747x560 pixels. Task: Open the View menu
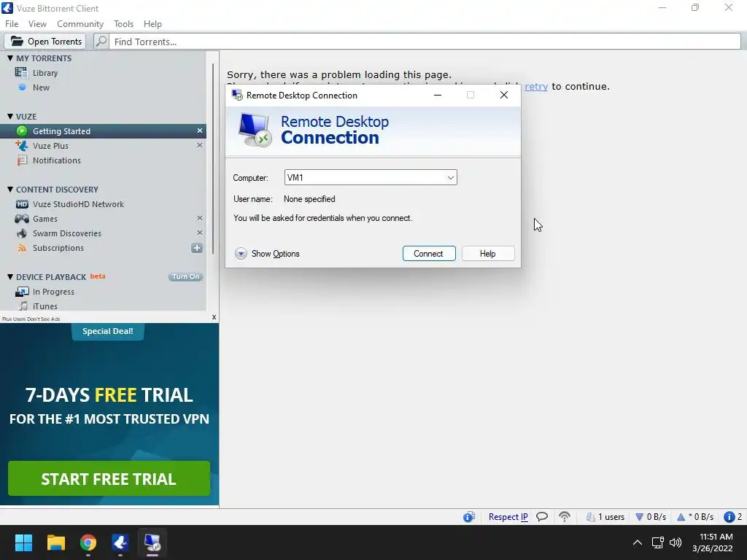[37, 24]
